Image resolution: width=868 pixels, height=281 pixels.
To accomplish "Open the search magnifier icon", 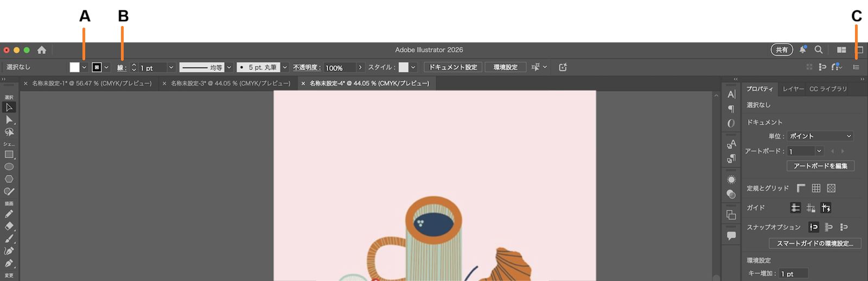I will tap(819, 49).
